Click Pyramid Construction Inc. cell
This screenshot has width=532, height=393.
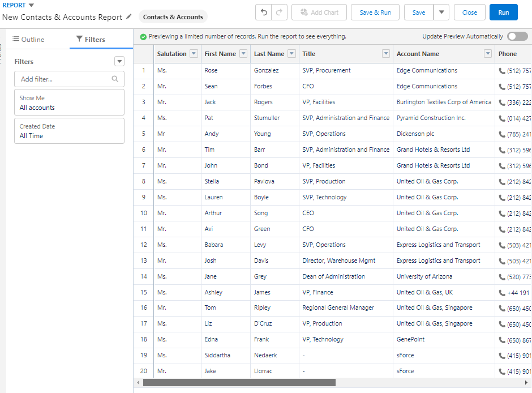444,118
